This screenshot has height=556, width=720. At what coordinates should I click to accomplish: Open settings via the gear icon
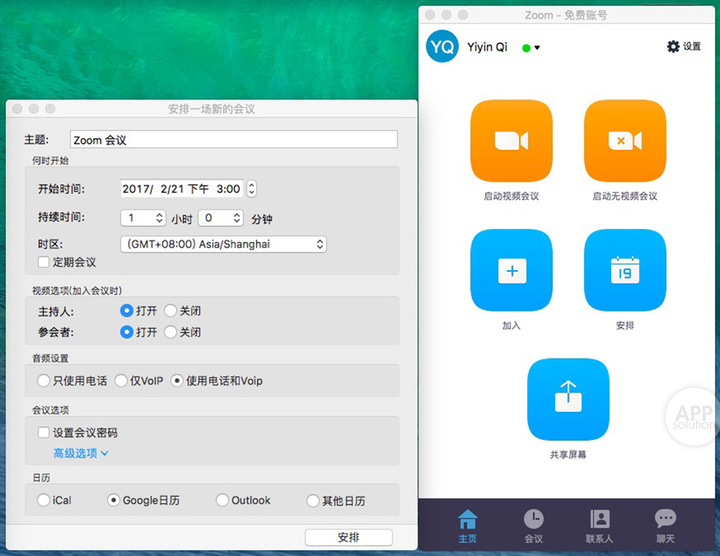point(673,46)
